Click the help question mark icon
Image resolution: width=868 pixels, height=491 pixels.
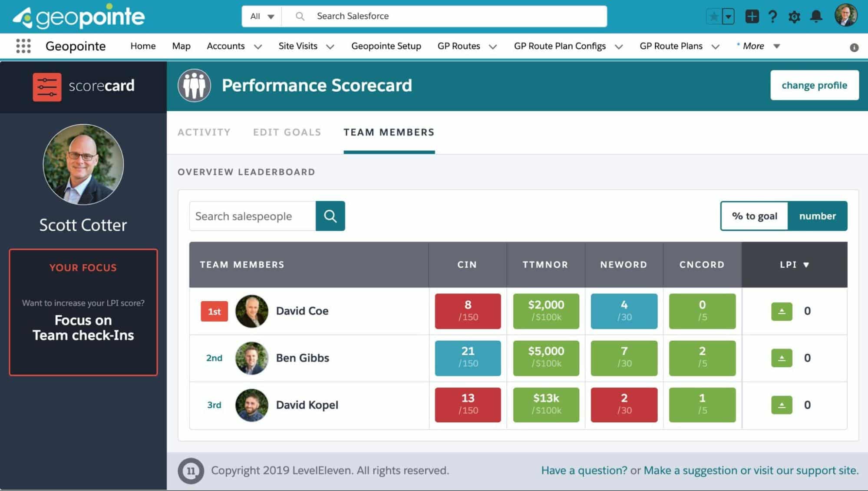coord(772,17)
